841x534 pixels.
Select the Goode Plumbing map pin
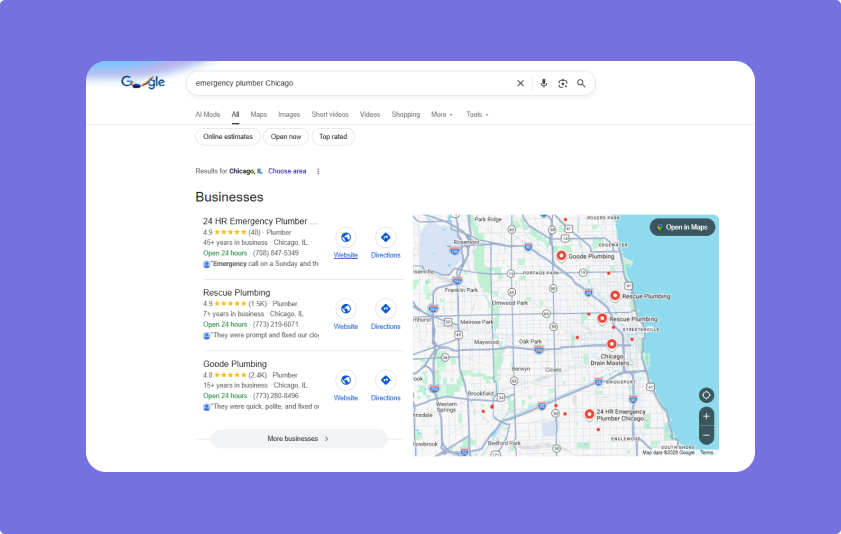point(561,256)
